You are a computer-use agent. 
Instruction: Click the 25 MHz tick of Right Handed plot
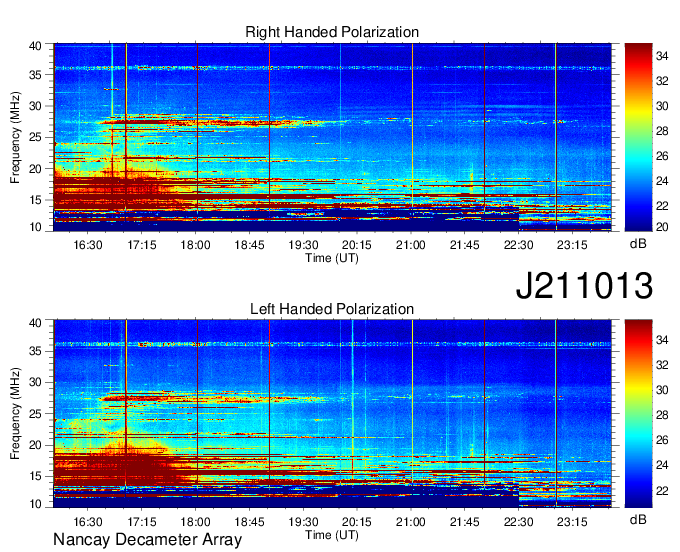coord(36,137)
